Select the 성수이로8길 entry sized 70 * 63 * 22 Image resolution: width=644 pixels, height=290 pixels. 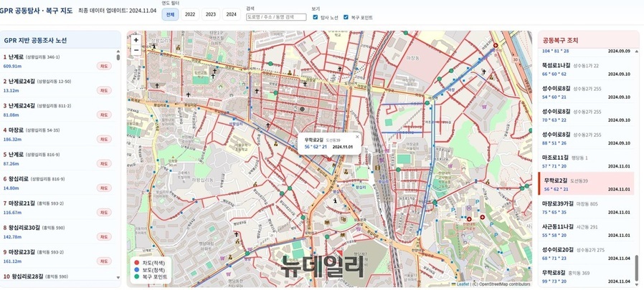click(587, 115)
